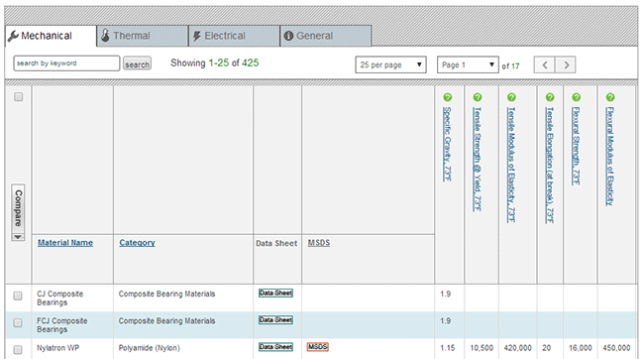Switch to the Mechanical tab
The image size is (644, 359).
51,36
